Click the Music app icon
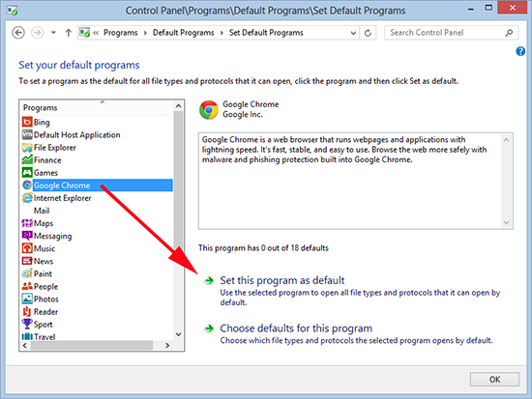This screenshot has height=399, width=532. 27,248
